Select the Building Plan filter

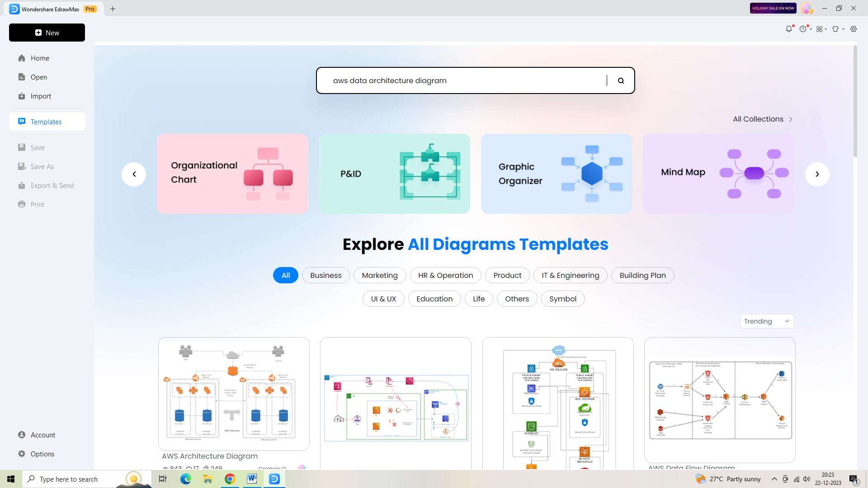643,275
